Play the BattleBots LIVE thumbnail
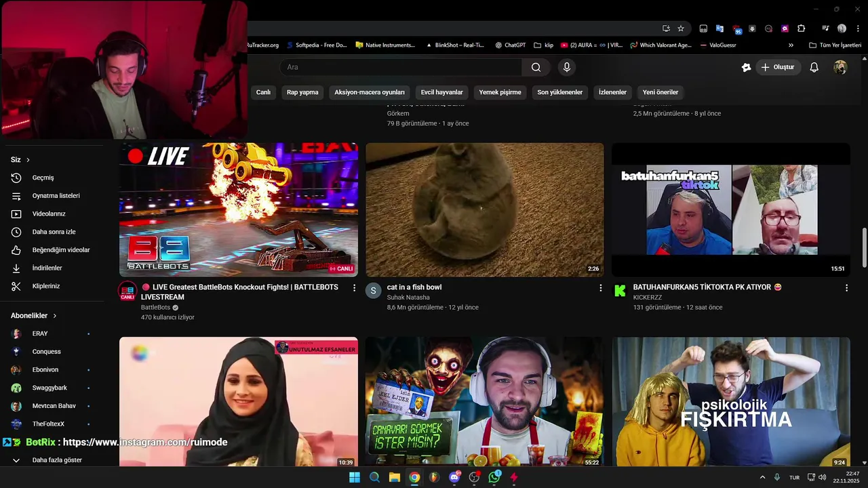The image size is (868, 488). (239, 209)
